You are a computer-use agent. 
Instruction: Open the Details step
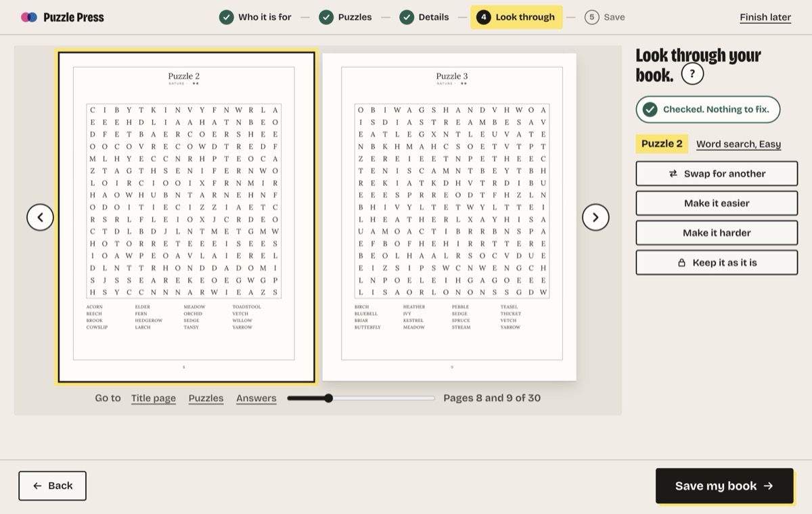tap(424, 17)
